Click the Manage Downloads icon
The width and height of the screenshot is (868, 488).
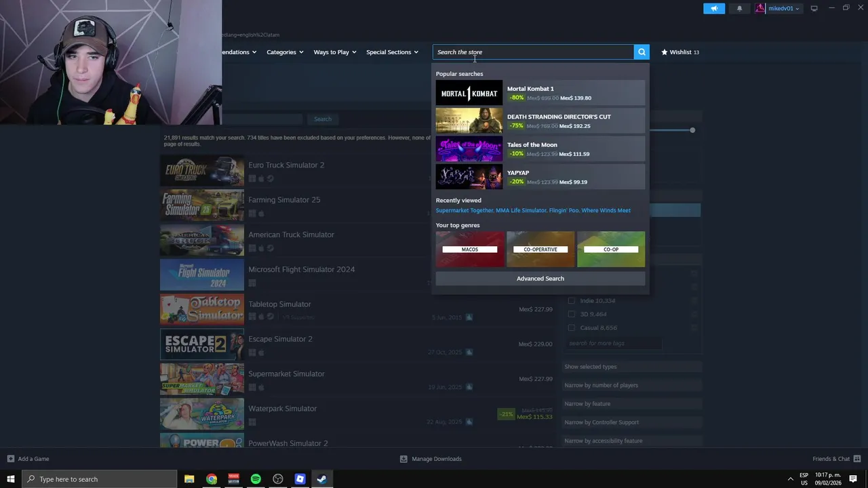click(x=403, y=459)
